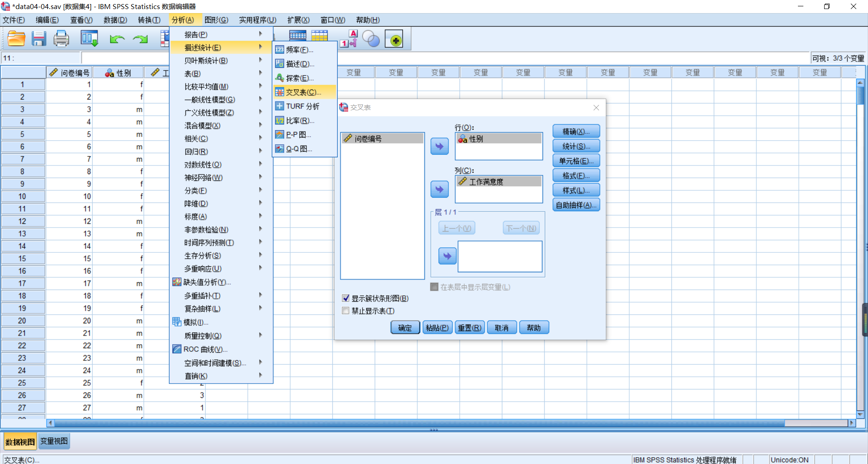Screen dimensions: 868x464
Task: Click the vertical scrollbar thumb in data grid
Action: tap(860, 95)
